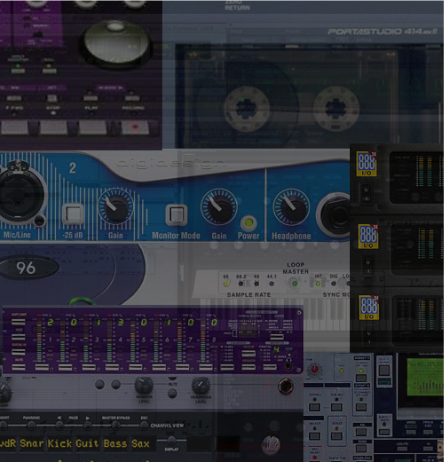Screen dimensions: 444x462
Task: Click the large jog wheel dial
Action: (x=116, y=44)
